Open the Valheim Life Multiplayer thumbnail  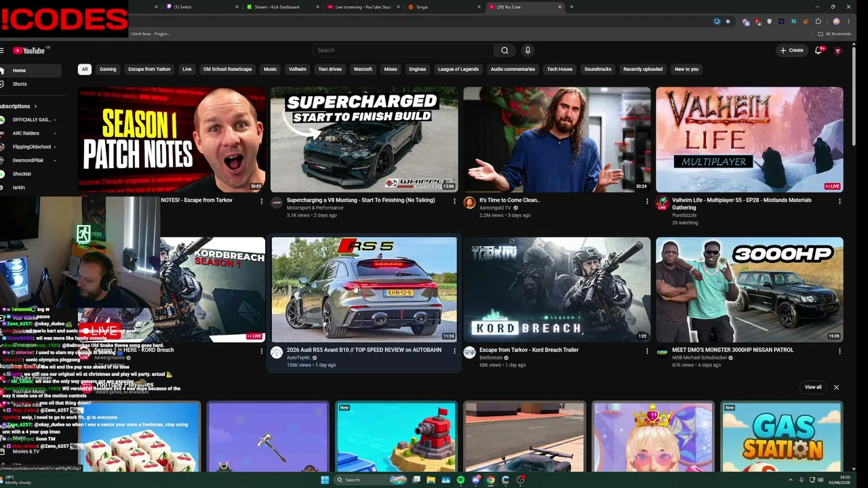point(749,140)
